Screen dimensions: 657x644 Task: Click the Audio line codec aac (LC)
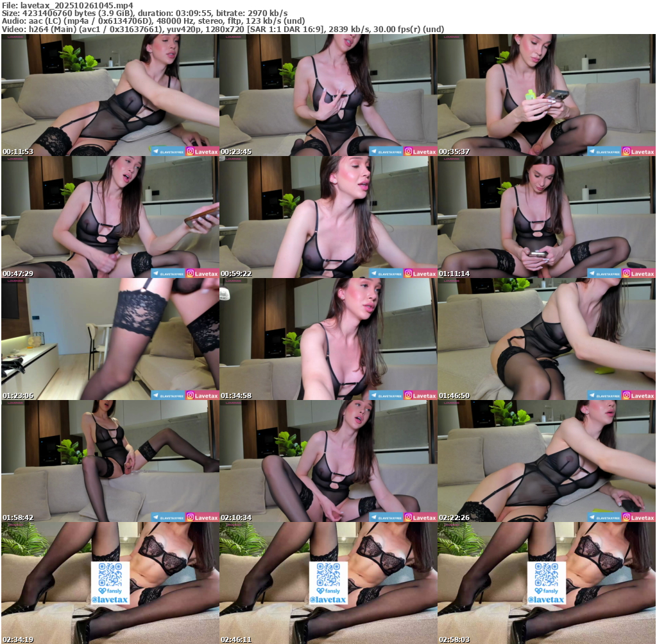44,21
